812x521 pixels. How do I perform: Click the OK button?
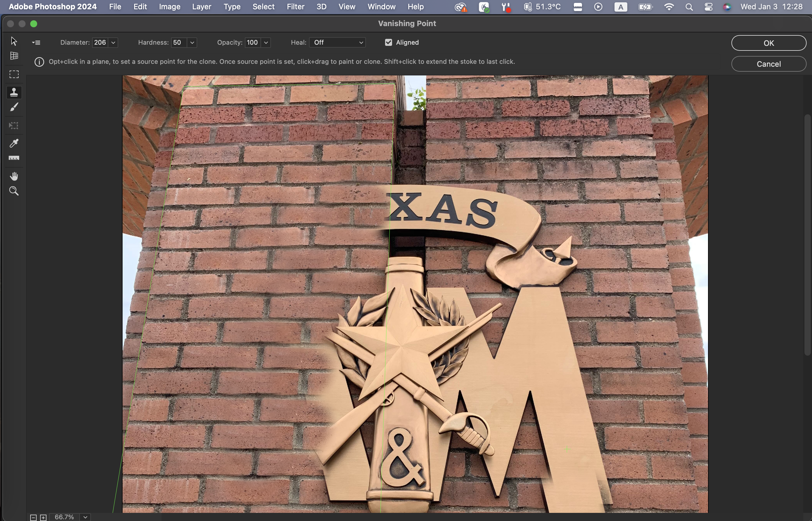tap(768, 43)
